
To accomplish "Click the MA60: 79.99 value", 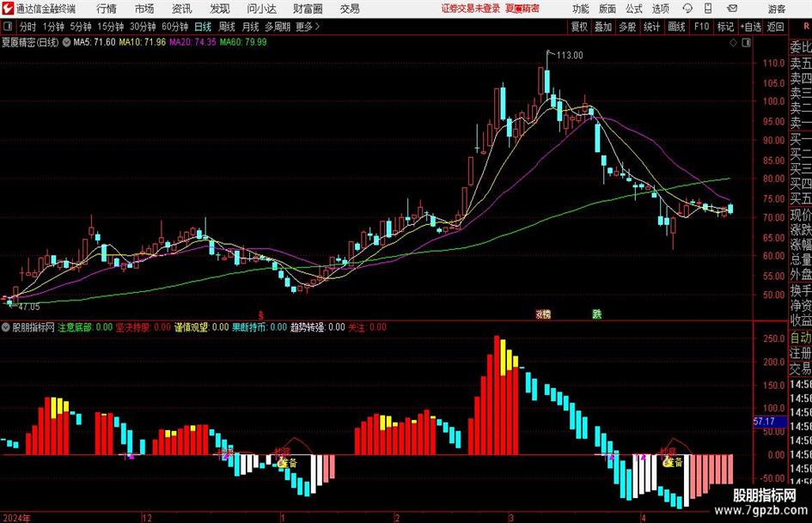I will coord(243,42).
